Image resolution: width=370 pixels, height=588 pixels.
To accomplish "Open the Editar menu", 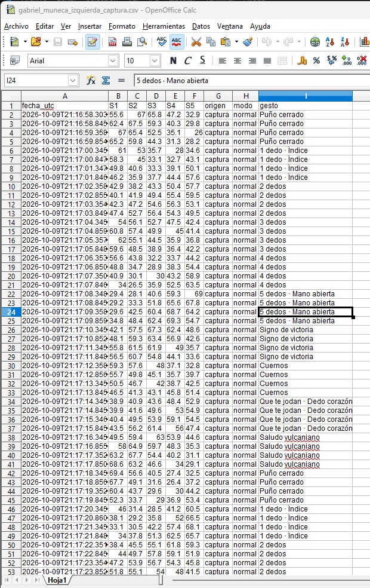I will [x=45, y=26].
